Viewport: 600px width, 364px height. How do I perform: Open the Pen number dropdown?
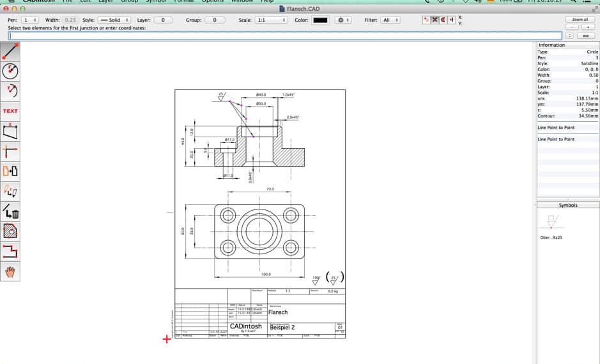31,20
